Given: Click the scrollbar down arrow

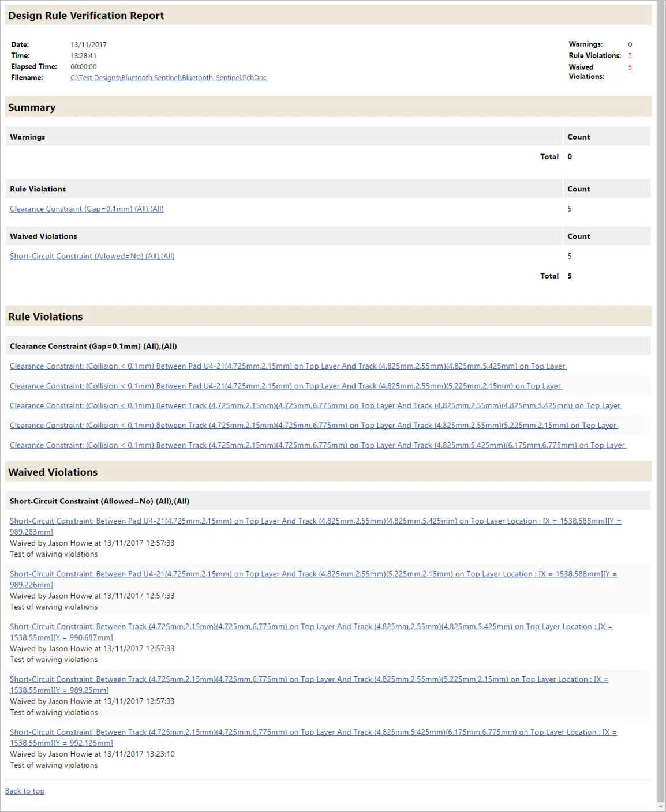Looking at the screenshot, I should (661, 807).
